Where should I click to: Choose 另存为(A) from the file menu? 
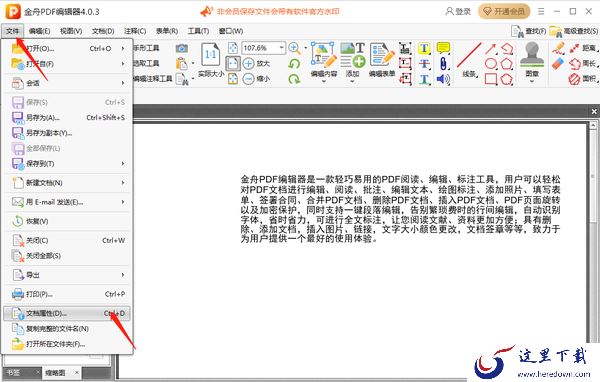67,118
